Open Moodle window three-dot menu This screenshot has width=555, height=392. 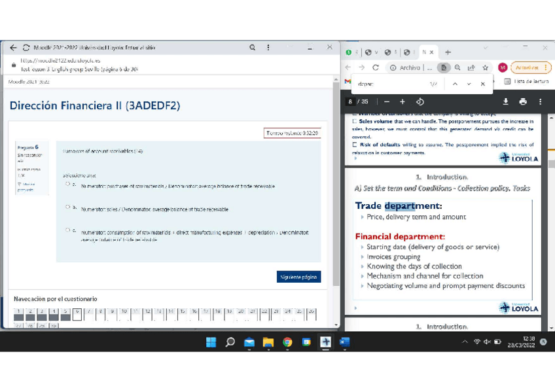pyautogui.click(x=268, y=47)
